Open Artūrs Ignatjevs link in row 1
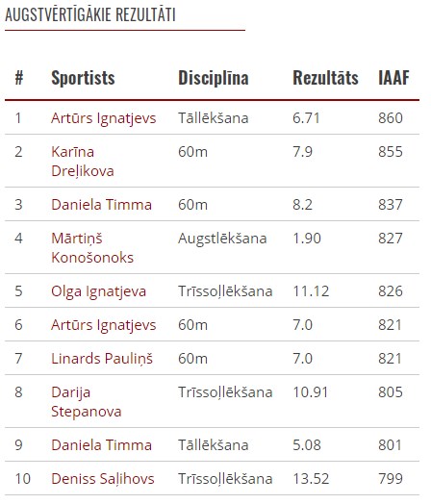The image size is (431, 504). [x=104, y=118]
